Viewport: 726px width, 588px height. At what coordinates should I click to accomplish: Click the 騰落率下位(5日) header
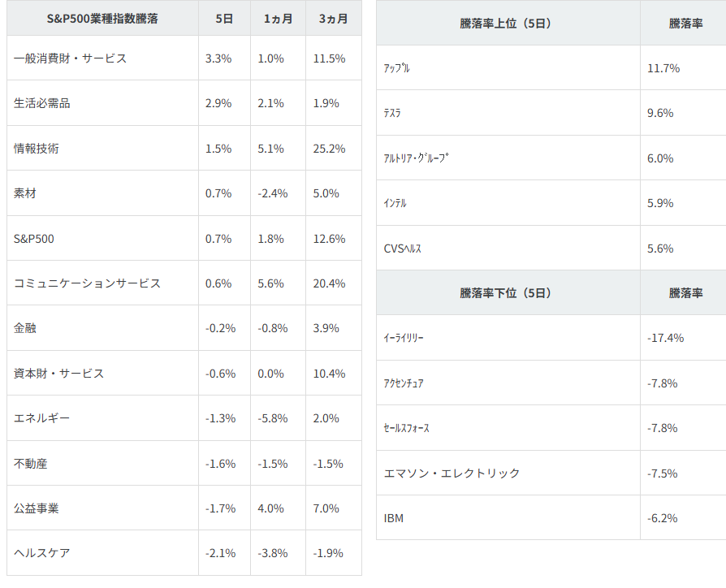(506, 292)
